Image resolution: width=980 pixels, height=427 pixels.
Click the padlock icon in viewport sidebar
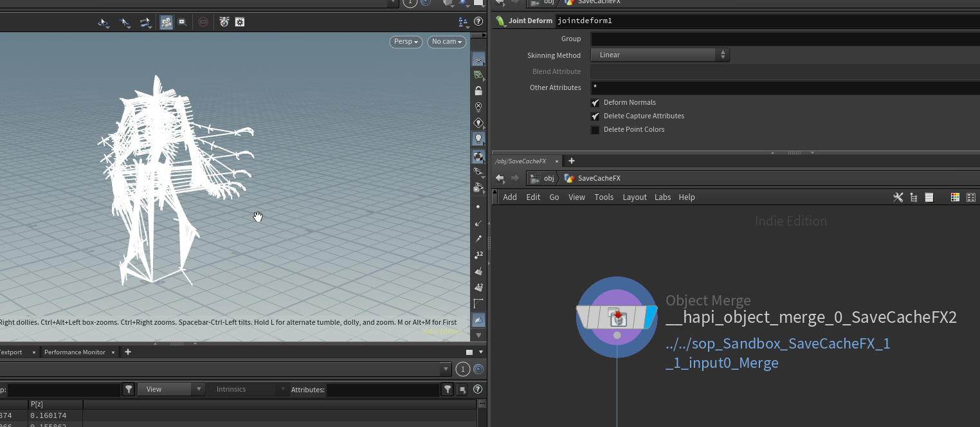(478, 91)
